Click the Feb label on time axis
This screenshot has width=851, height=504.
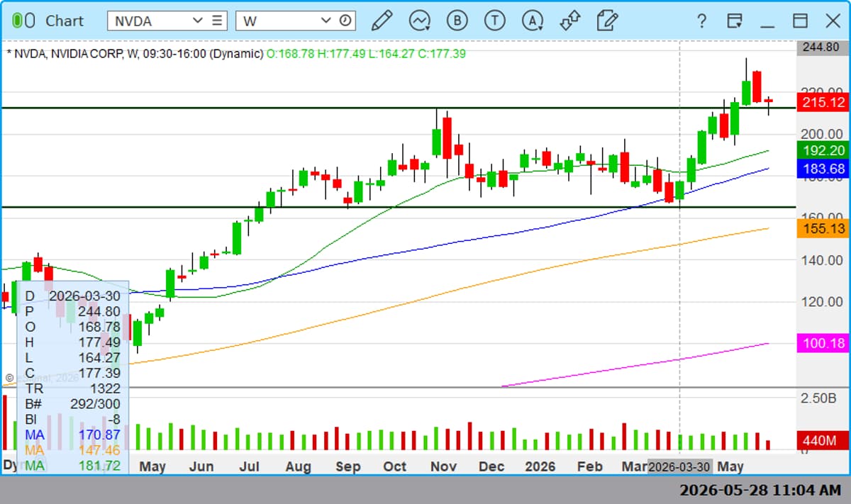click(589, 466)
